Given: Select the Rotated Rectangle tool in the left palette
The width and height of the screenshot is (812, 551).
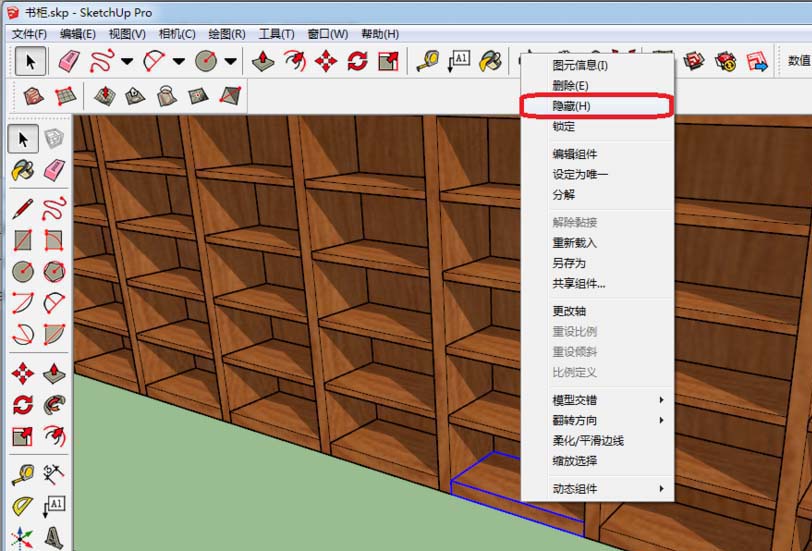Looking at the screenshot, I should point(54,240).
